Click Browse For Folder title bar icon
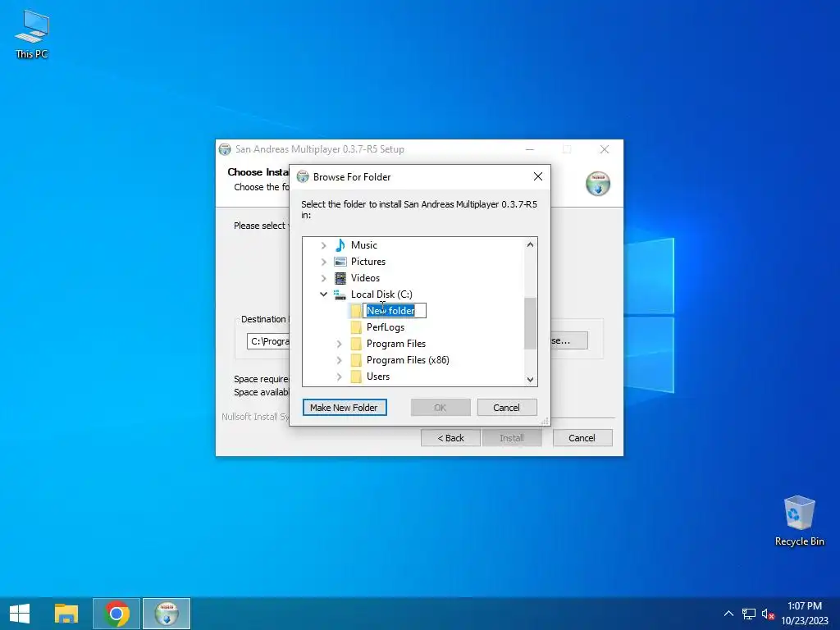 click(303, 177)
